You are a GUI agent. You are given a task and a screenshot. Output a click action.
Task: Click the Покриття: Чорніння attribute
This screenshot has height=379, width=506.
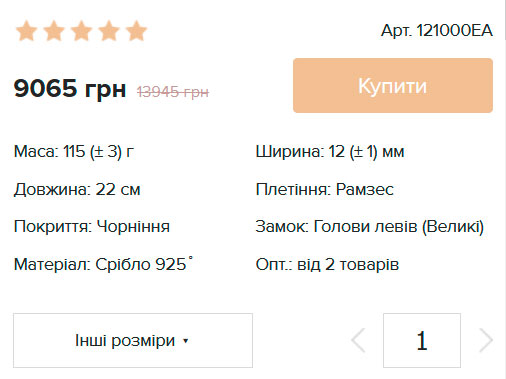point(92,227)
